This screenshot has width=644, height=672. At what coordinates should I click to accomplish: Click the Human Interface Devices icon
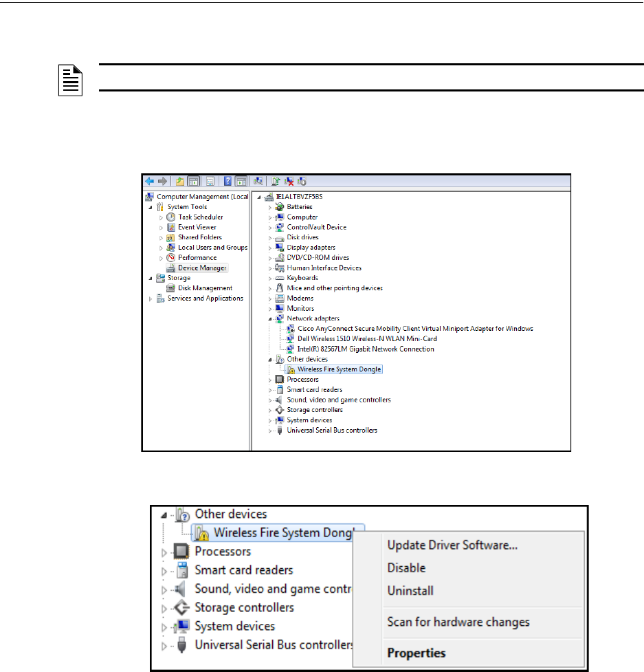[280, 268]
